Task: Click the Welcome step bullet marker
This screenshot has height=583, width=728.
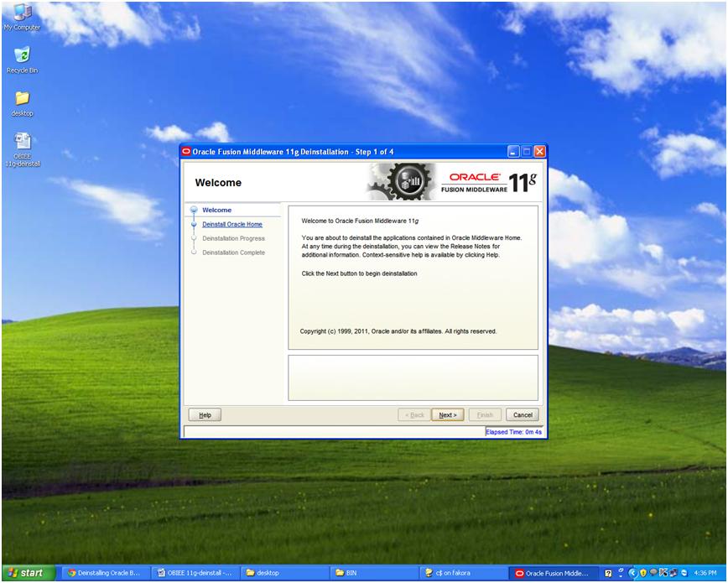Action: point(194,210)
